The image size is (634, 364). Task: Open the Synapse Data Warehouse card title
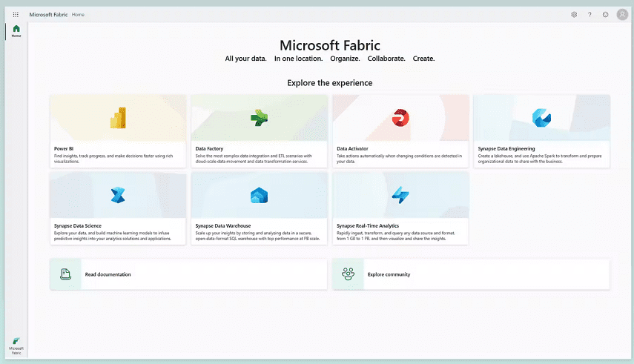[222, 225]
